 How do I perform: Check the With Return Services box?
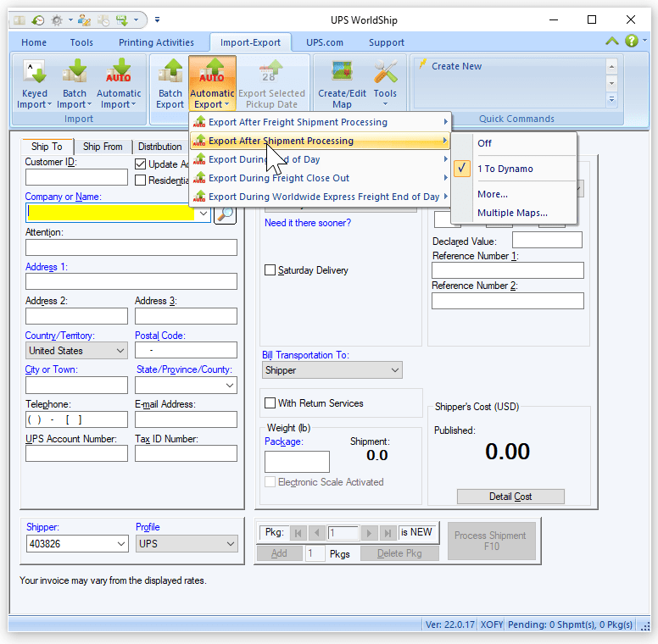(270, 403)
